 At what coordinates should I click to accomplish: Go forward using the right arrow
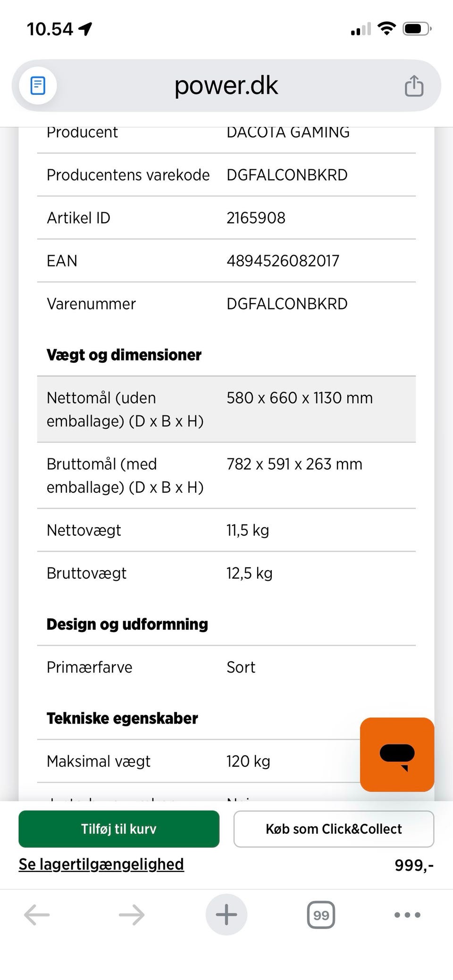(132, 915)
